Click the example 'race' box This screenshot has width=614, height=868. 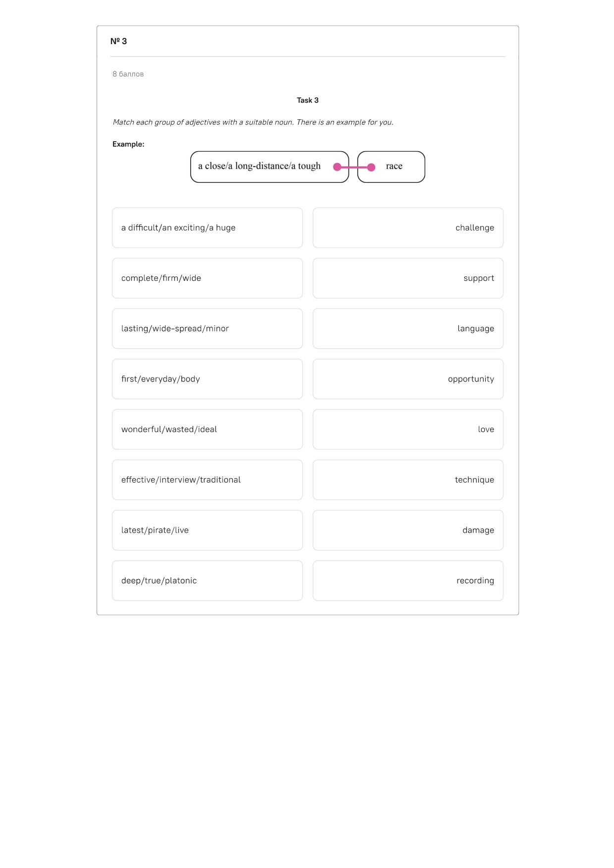click(391, 167)
